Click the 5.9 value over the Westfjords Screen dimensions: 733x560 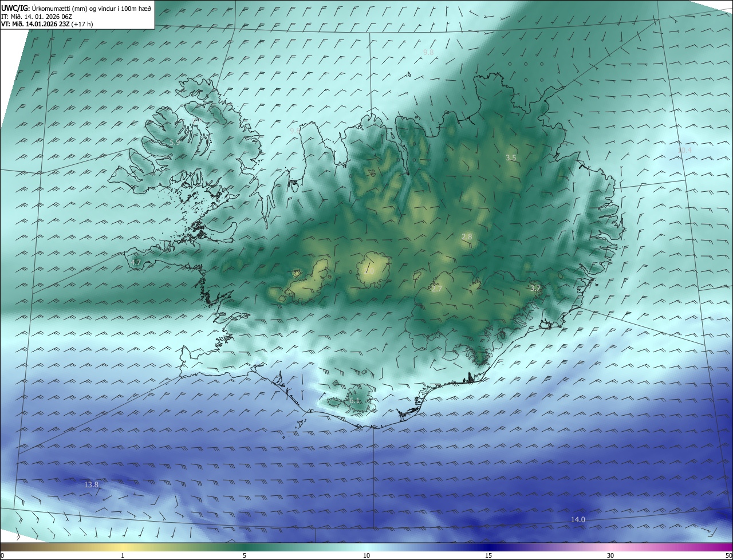coord(175,142)
